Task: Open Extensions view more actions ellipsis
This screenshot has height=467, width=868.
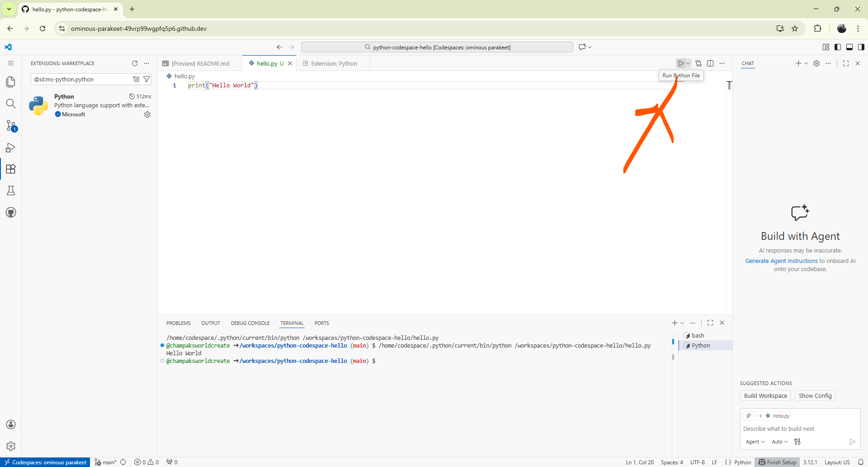Action: click(x=146, y=63)
